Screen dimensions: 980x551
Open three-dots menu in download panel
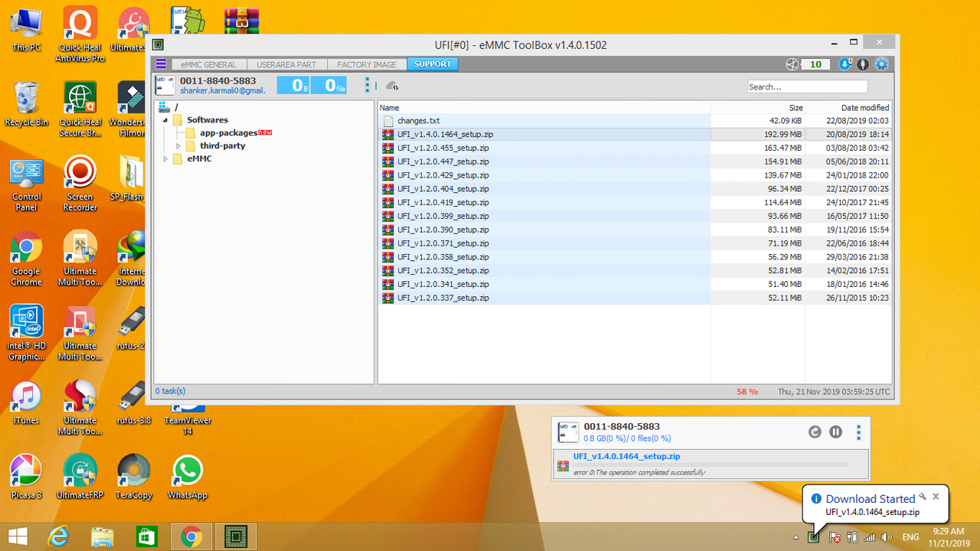click(858, 432)
